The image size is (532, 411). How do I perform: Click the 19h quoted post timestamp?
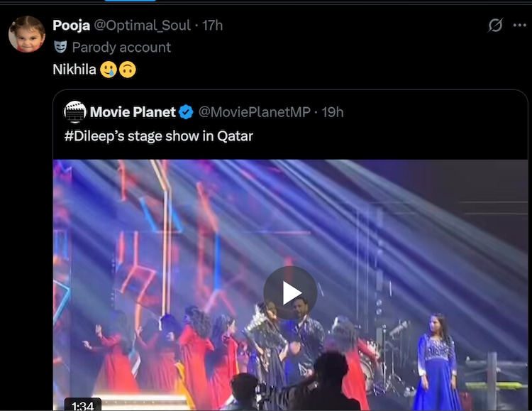click(x=332, y=112)
